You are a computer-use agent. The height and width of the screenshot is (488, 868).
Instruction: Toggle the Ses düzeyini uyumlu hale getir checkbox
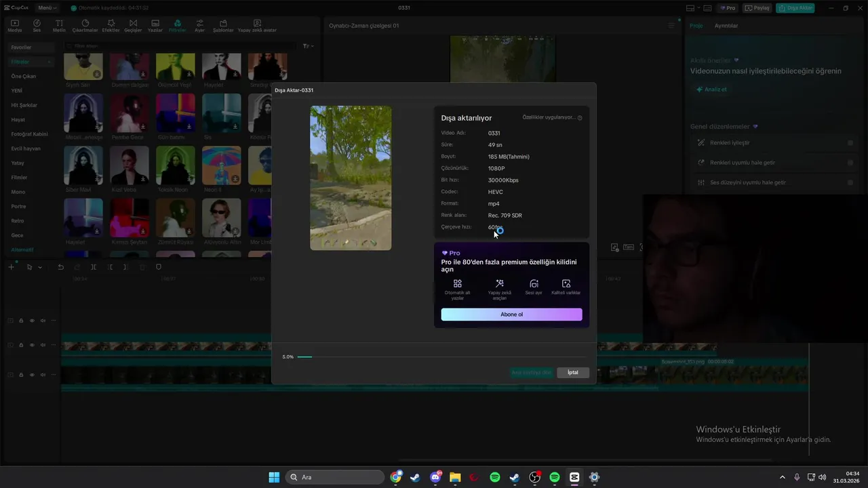pos(850,182)
